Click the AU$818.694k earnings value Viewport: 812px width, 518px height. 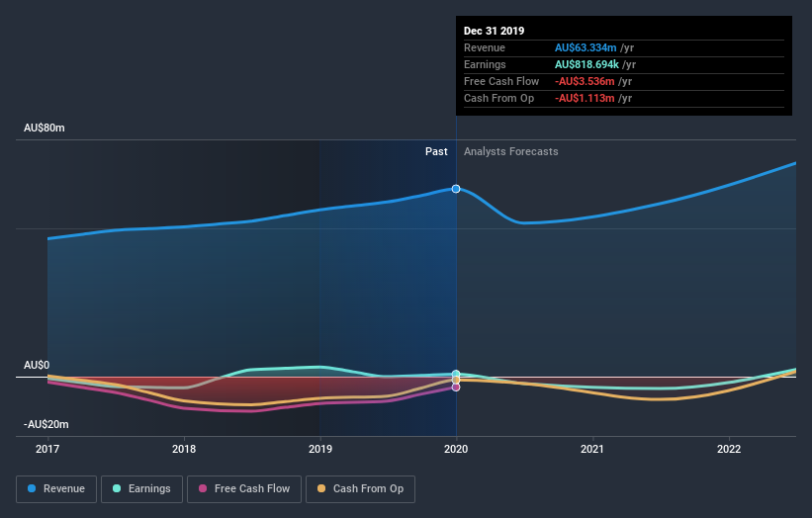pyautogui.click(x=586, y=64)
